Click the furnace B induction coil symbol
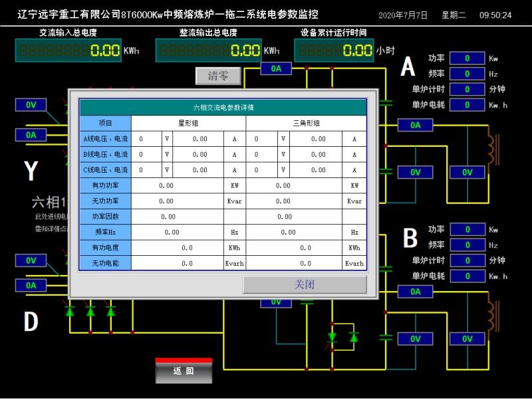This screenshot has height=400, width=532. (x=493, y=316)
